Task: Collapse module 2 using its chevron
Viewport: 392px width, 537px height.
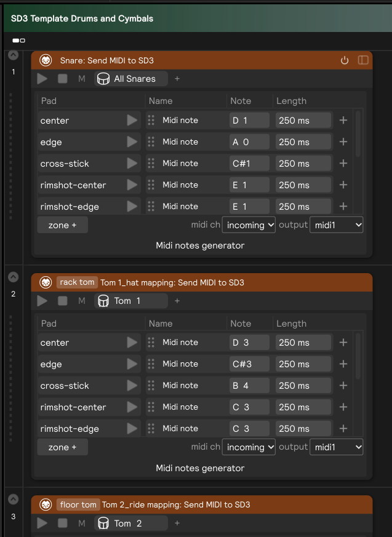Action: coord(13,277)
